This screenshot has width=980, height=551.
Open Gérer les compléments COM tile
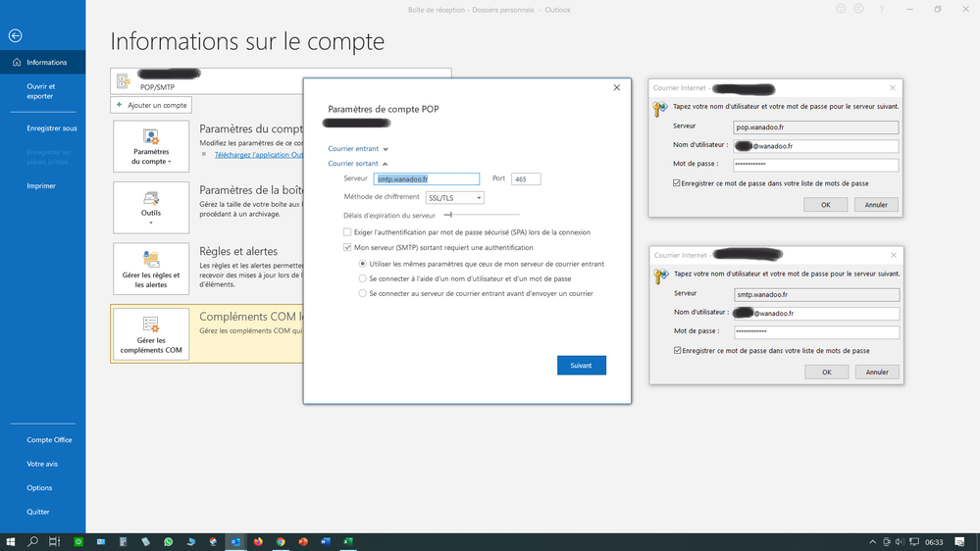151,334
